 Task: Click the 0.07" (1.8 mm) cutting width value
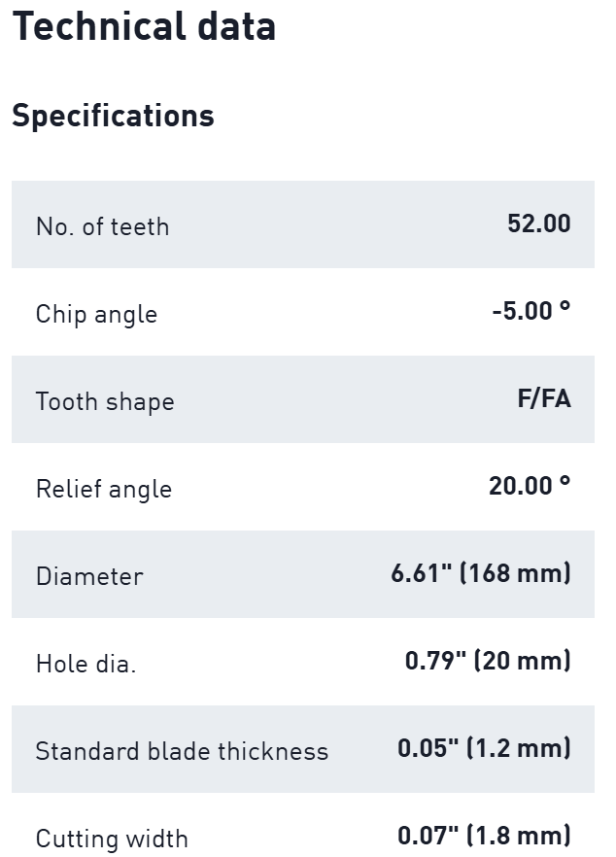pos(484,836)
